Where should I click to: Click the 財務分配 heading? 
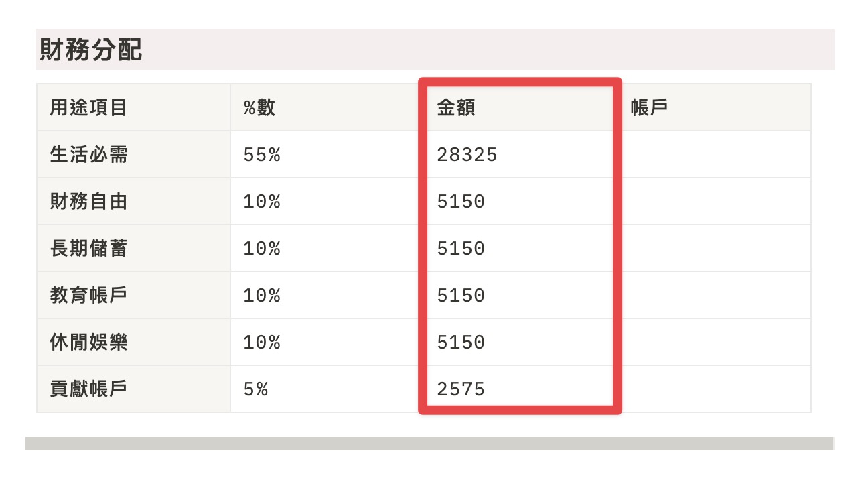pyautogui.click(x=90, y=50)
